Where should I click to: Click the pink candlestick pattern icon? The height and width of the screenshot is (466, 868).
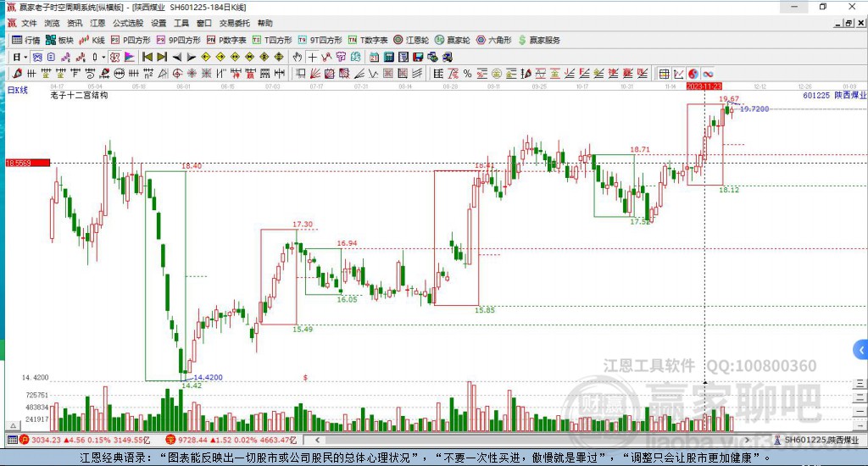[66, 57]
